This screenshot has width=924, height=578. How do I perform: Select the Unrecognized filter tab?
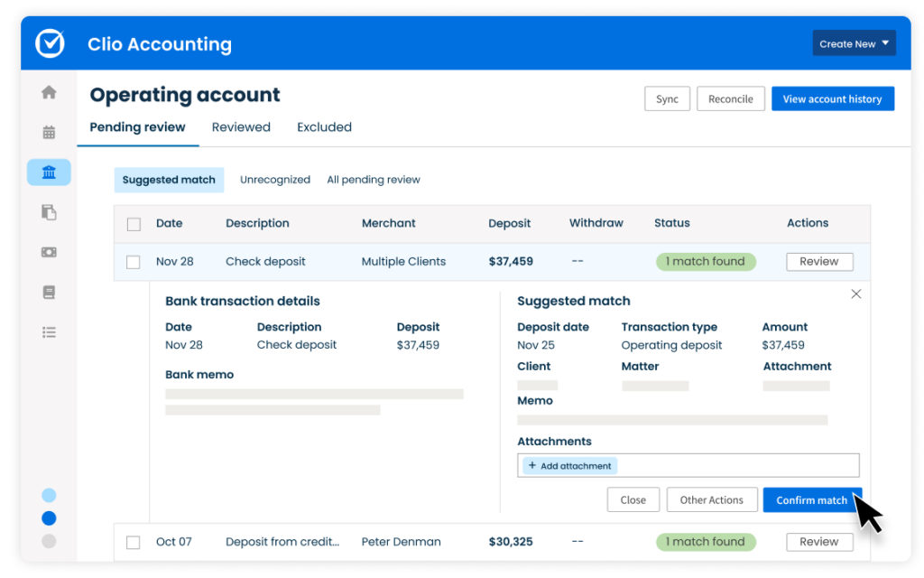(x=275, y=179)
